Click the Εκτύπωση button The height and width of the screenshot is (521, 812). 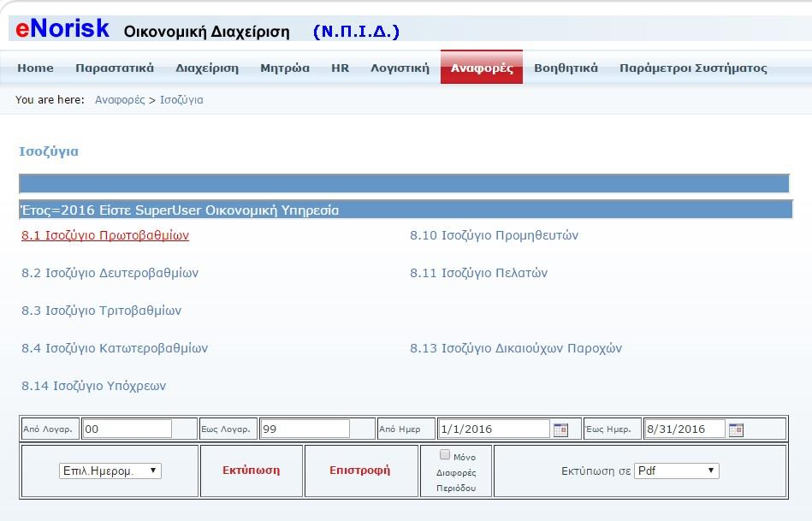252,471
